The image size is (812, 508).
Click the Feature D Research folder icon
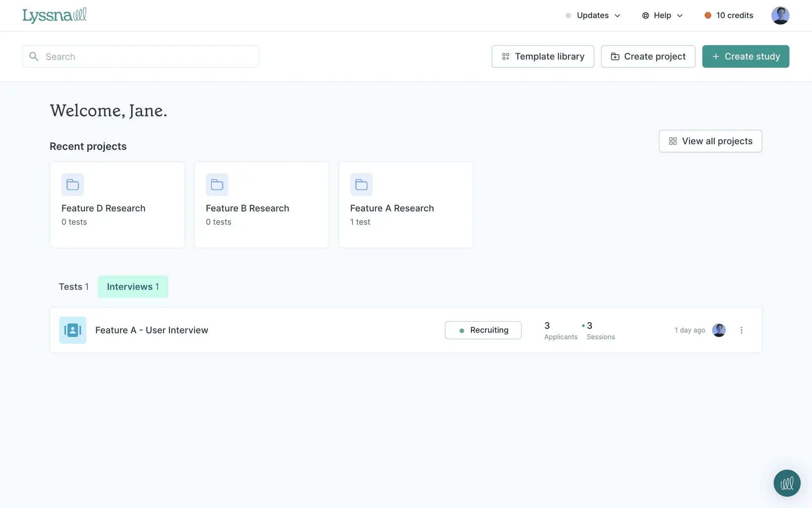click(73, 185)
